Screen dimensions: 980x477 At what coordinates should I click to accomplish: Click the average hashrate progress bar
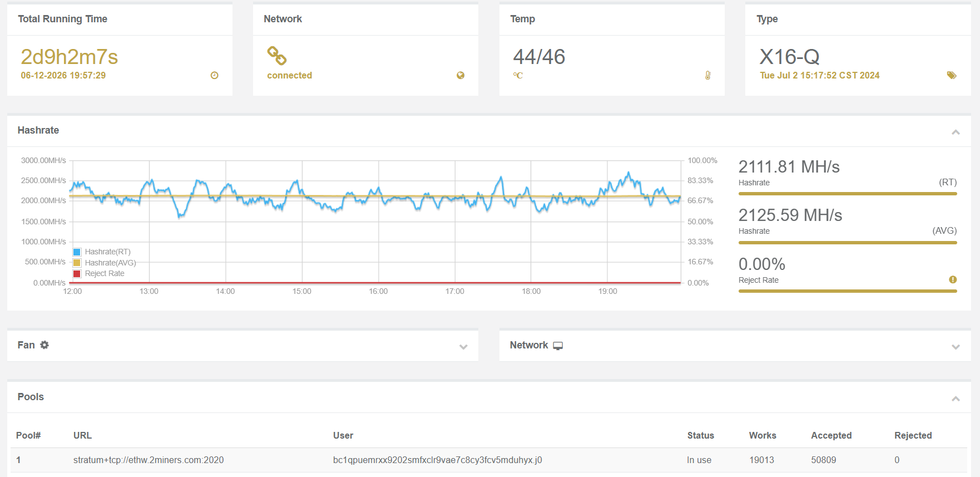848,243
